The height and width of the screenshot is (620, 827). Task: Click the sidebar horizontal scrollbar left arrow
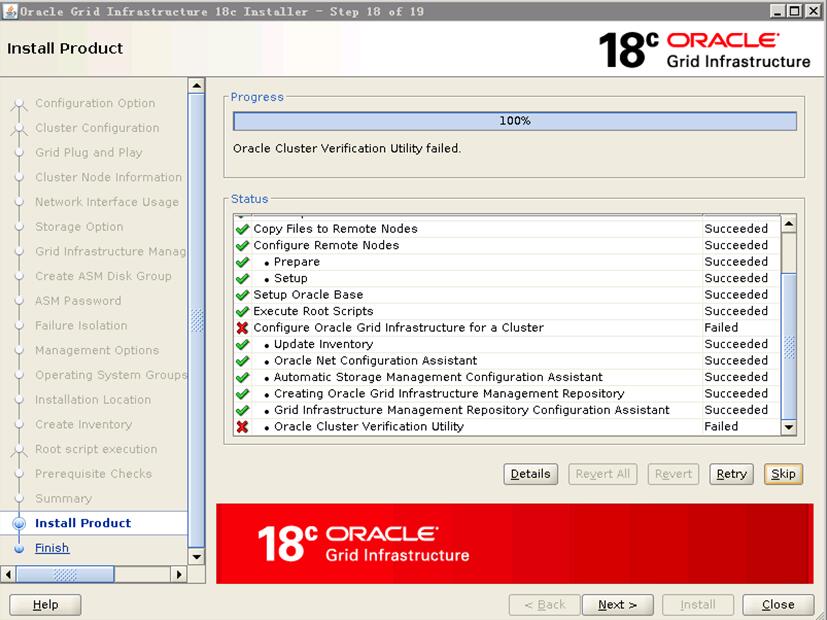tap(8, 574)
